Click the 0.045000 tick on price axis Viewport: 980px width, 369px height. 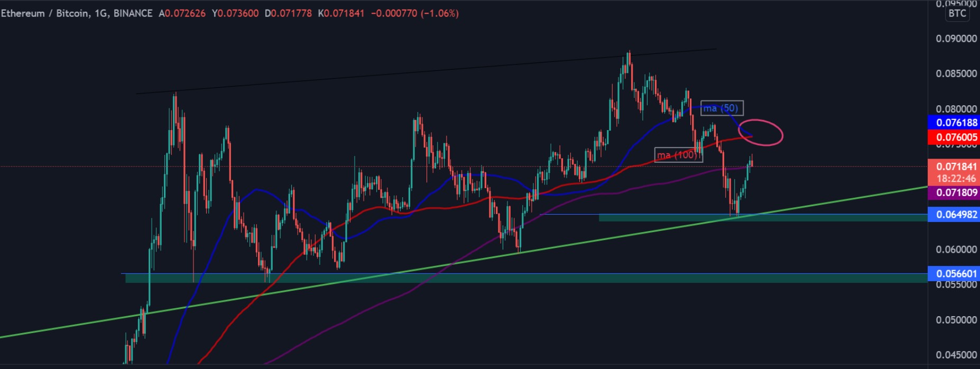[x=956, y=355]
